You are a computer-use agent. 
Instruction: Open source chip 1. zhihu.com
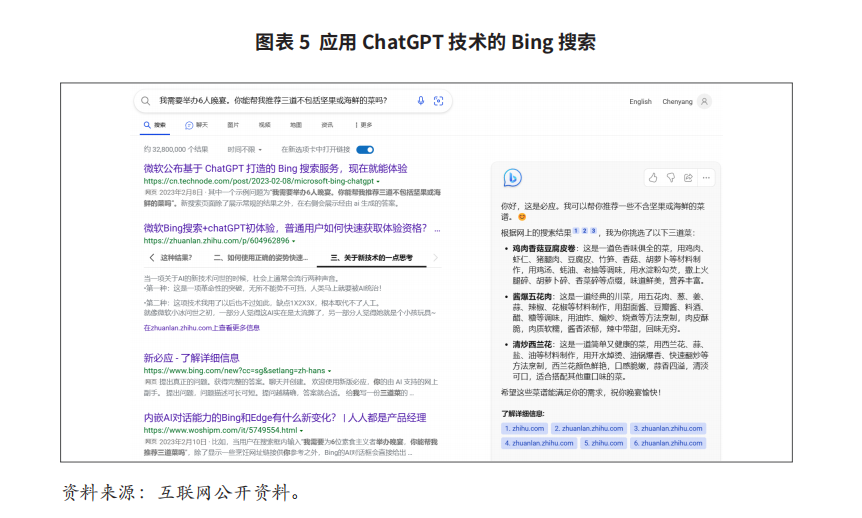(x=524, y=428)
